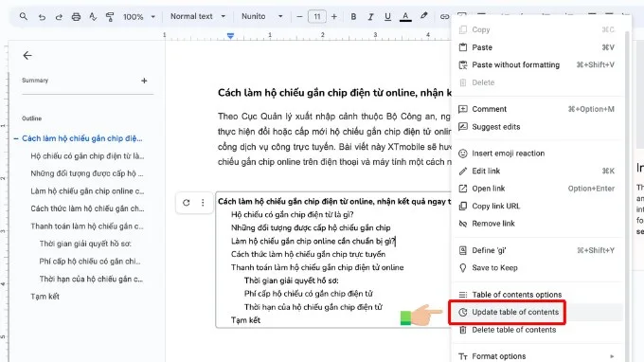
Task: Open the Normal text style dropdown
Action: coord(198,16)
